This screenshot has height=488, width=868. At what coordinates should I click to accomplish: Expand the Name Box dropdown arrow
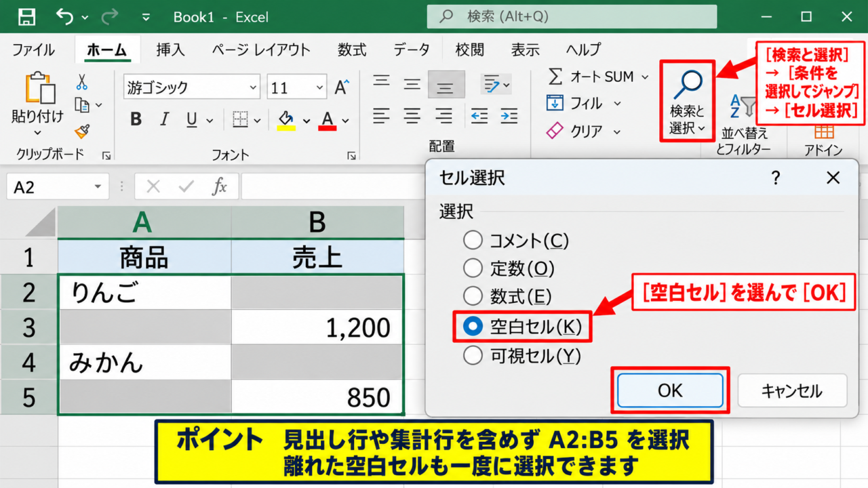[98, 186]
